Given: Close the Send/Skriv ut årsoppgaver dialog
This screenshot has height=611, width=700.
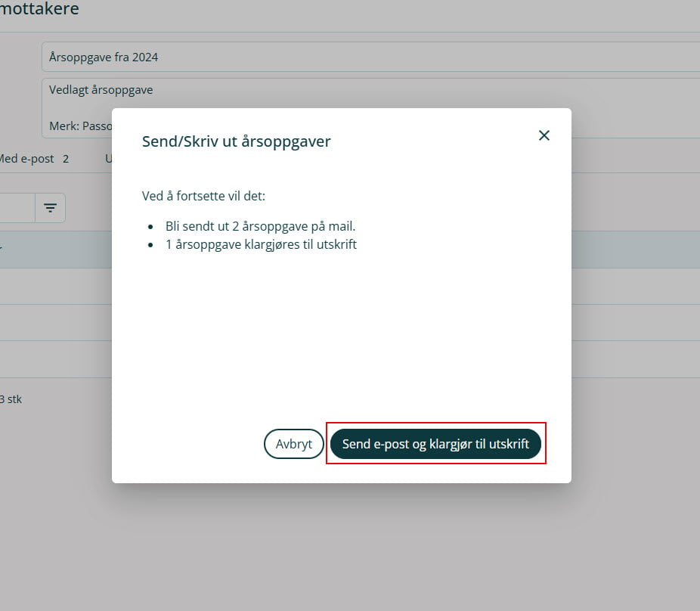Looking at the screenshot, I should coord(544,135).
